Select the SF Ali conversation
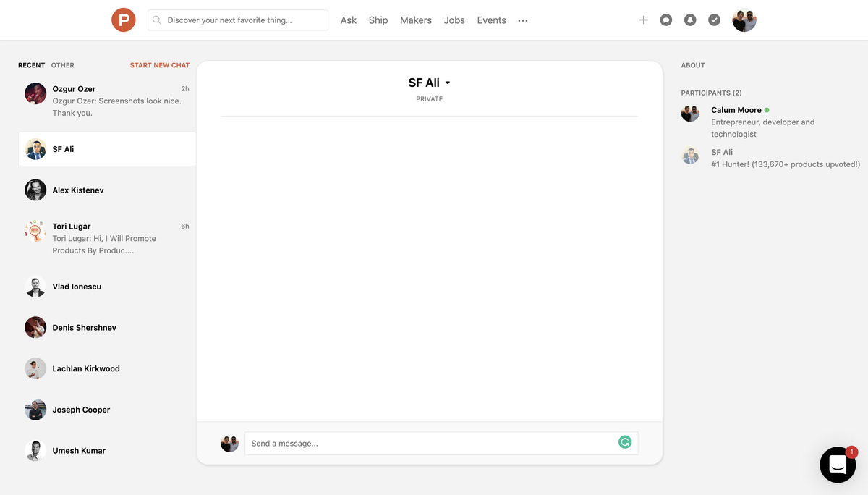The width and height of the screenshot is (868, 495). 107,149
